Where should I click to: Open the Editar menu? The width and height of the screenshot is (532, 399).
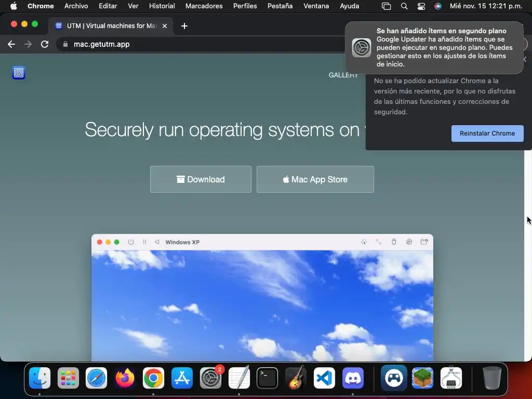(x=108, y=6)
